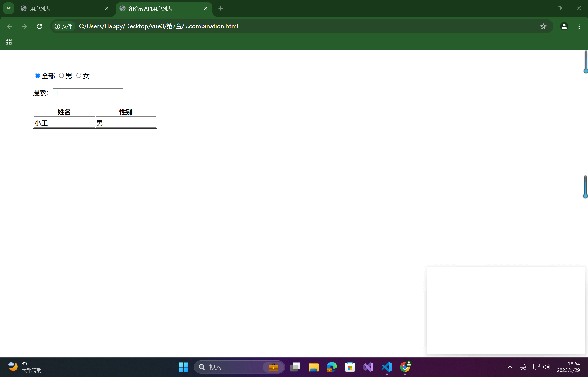This screenshot has height=377, width=588.
Task: Open a new browser tab
Action: 221,9
